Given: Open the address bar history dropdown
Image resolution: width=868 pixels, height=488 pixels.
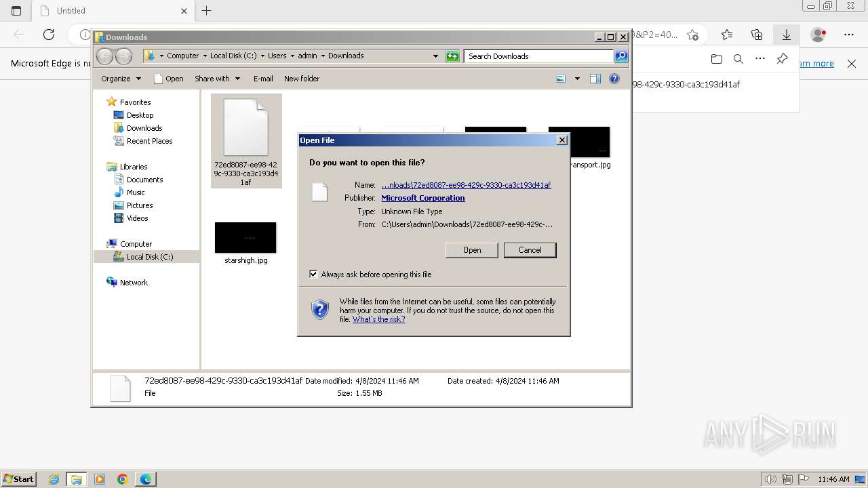Looking at the screenshot, I should coord(435,56).
